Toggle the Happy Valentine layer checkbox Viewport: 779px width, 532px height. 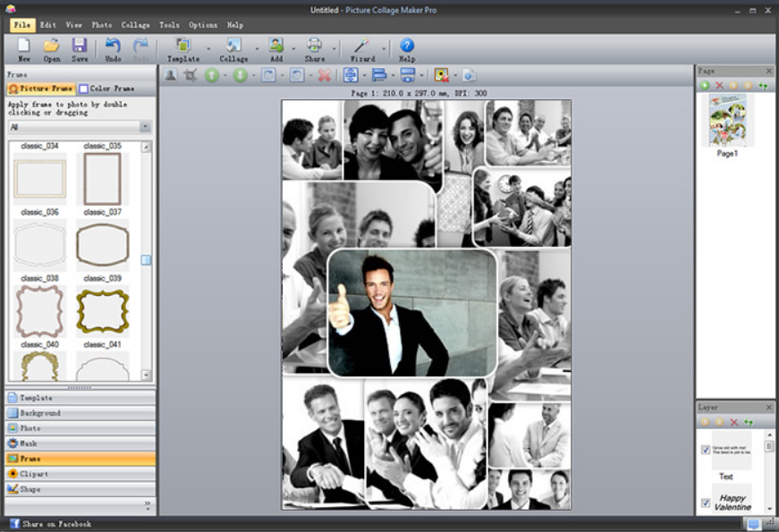[706, 502]
